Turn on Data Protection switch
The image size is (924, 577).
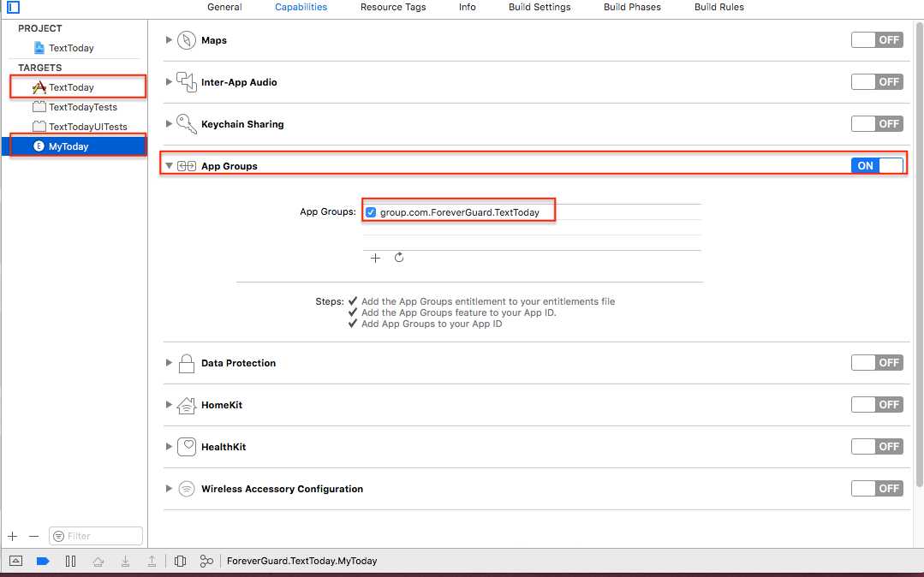(877, 363)
